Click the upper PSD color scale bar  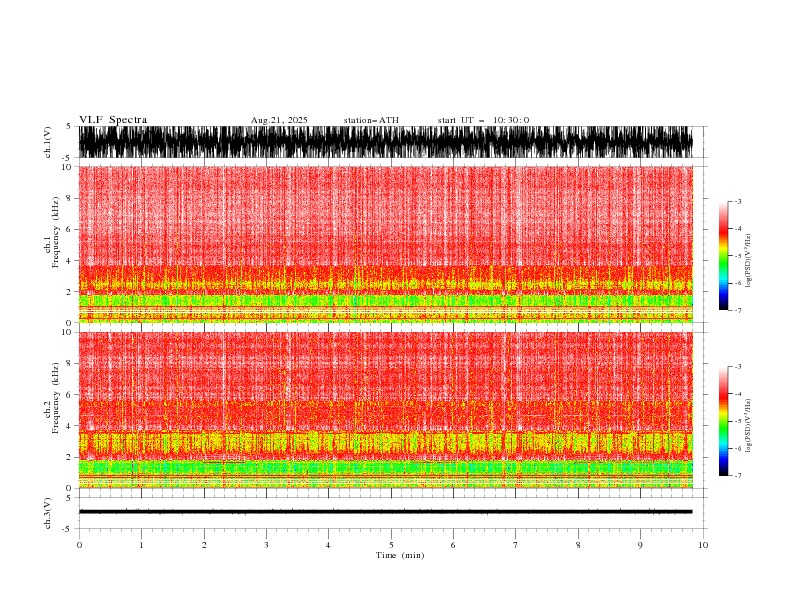[x=723, y=256]
